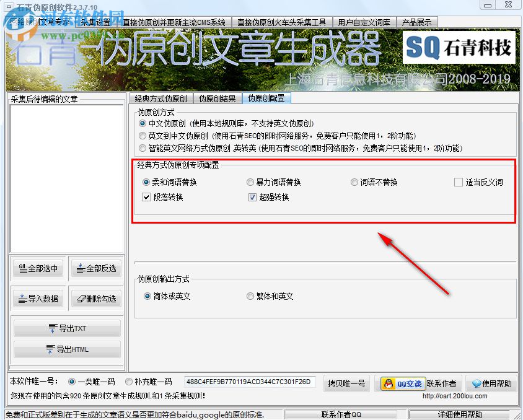Image resolution: width=523 pixels, height=420 pixels.
Task: Click the 导入数据 import data button
Action: pyautogui.click(x=38, y=299)
